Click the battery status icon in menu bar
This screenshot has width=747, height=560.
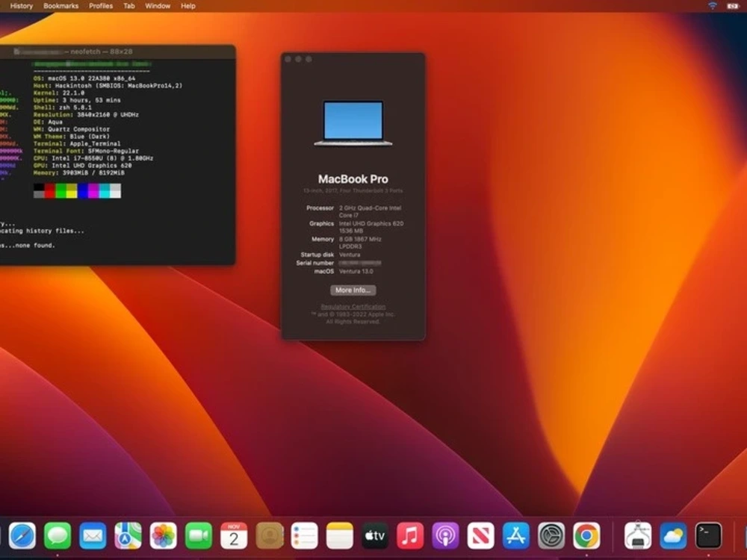click(x=733, y=6)
